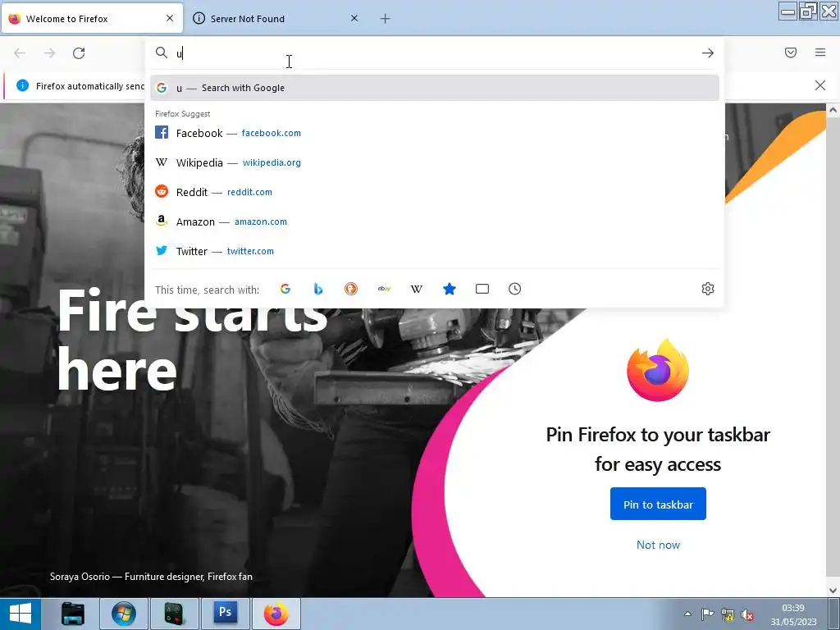Open the Firefox hamburger menu
The width and height of the screenshot is (840, 630).
[x=820, y=52]
